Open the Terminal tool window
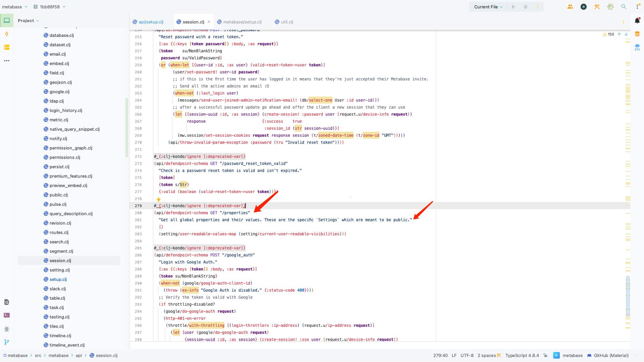The height and width of the screenshot is (362, 644). pyautogui.click(x=7, y=315)
